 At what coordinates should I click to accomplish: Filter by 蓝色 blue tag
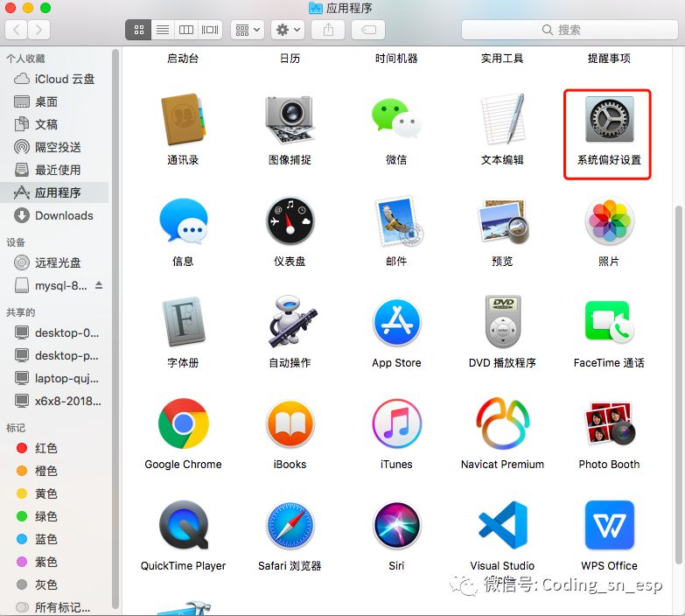coord(54,539)
